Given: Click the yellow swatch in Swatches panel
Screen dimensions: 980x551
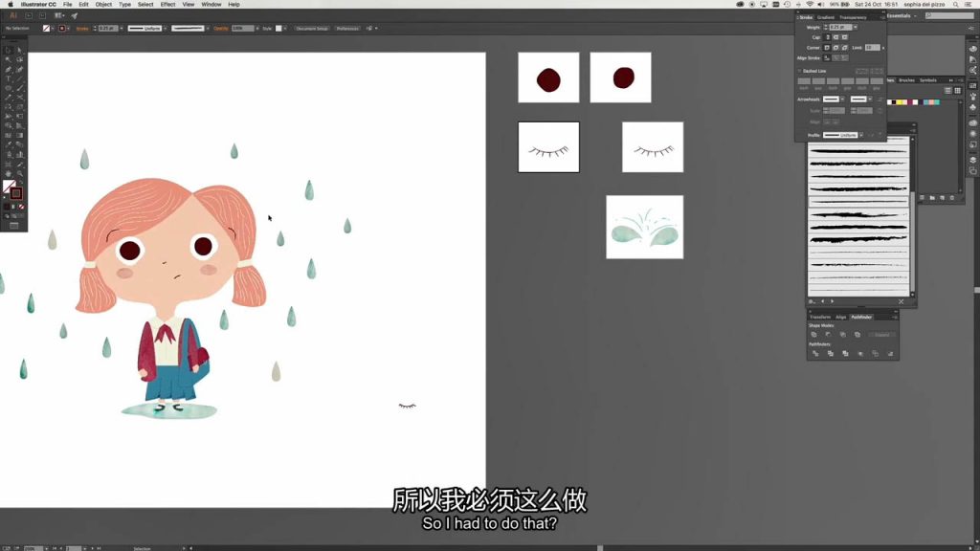Looking at the screenshot, I should tap(901, 101).
